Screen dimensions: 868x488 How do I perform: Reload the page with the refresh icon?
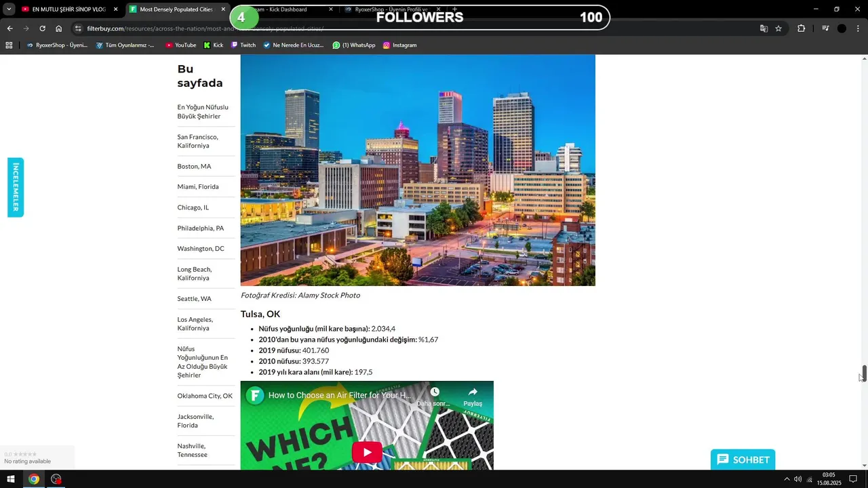42,28
